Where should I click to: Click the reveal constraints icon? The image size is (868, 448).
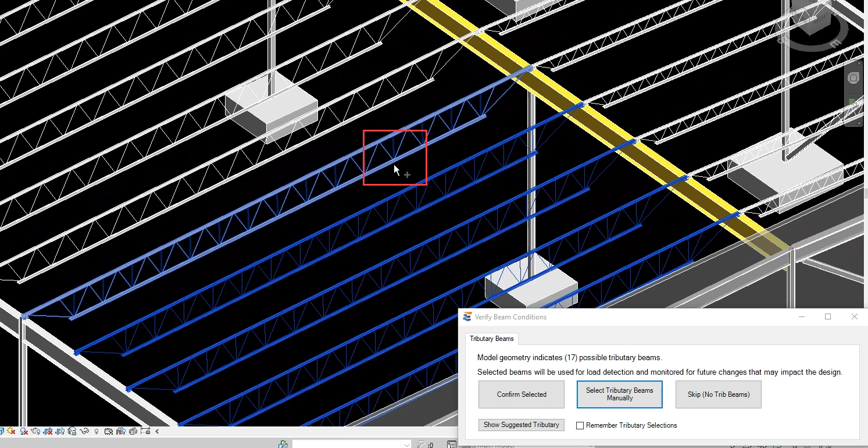click(x=145, y=432)
